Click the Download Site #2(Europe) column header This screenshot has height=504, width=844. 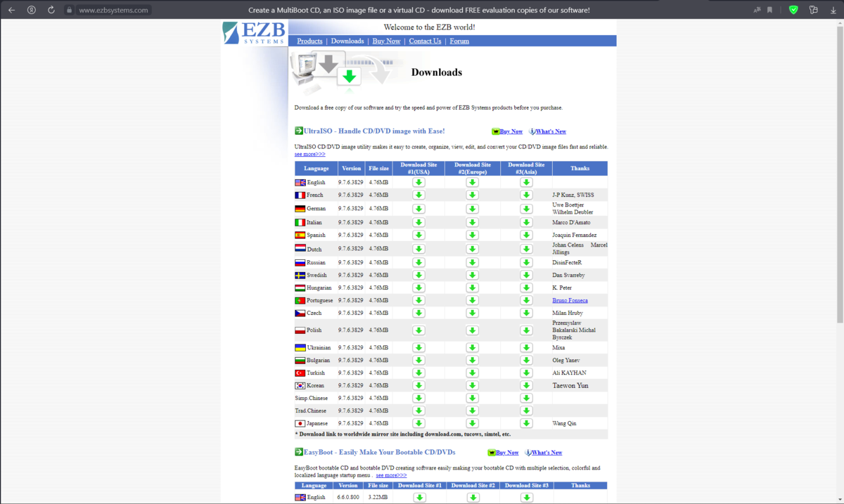pyautogui.click(x=472, y=168)
